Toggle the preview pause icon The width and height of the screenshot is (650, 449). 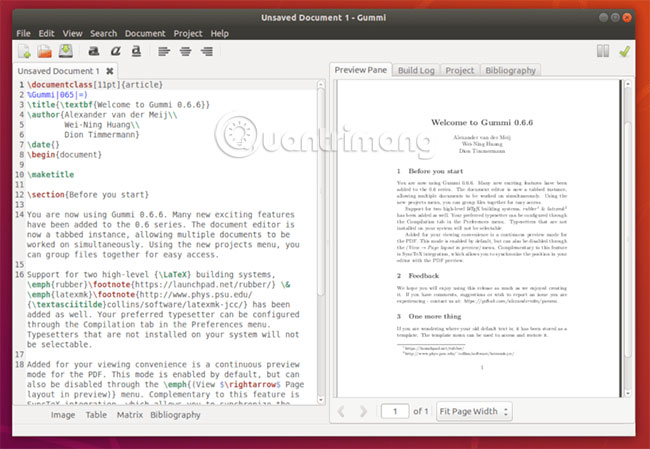603,51
